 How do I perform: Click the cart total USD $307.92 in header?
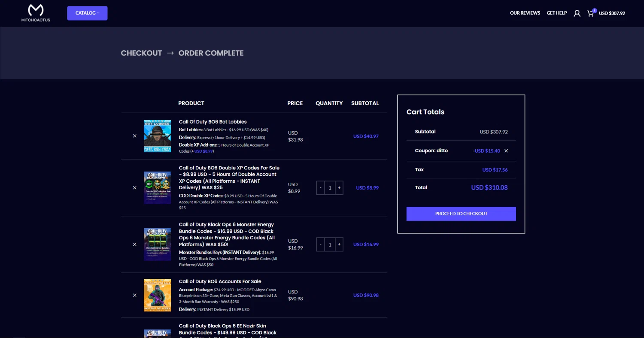612,13
